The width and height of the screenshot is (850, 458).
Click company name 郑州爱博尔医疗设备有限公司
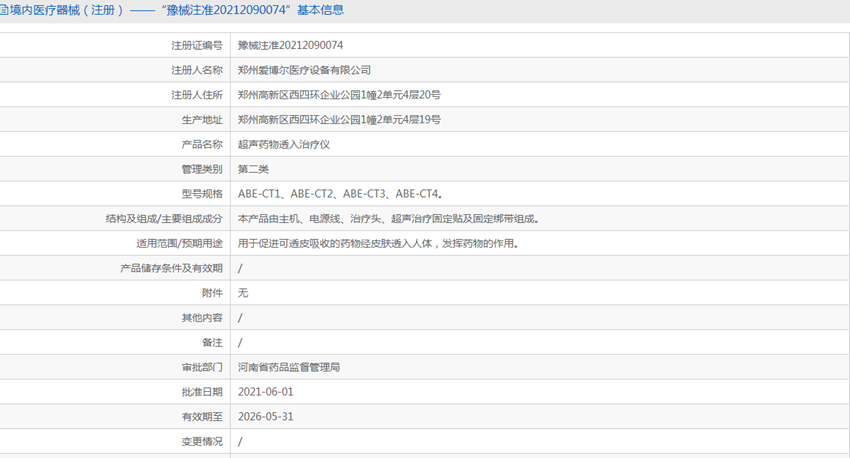tap(305, 70)
